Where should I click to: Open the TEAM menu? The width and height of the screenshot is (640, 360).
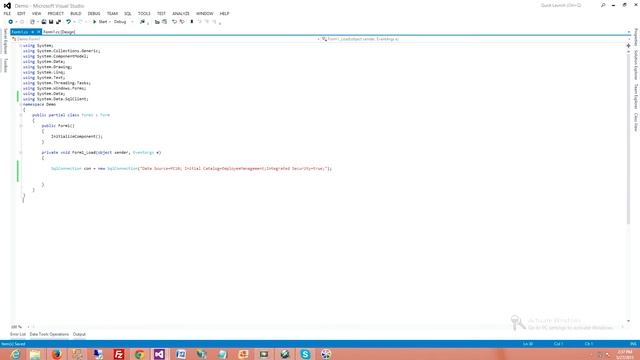pyautogui.click(x=112, y=13)
